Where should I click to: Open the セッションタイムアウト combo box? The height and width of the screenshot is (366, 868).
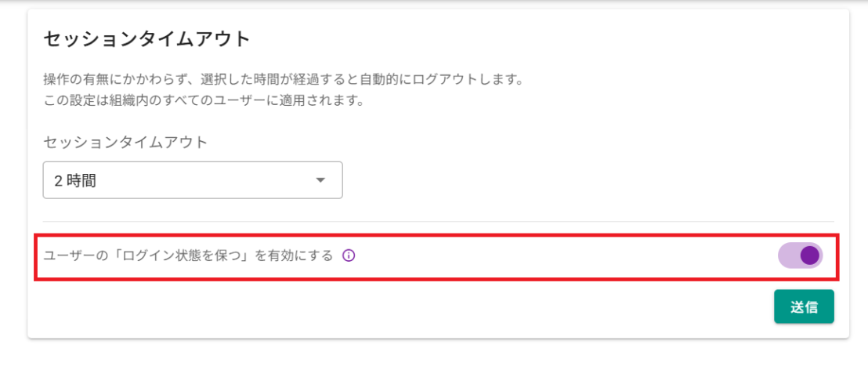[x=192, y=180]
